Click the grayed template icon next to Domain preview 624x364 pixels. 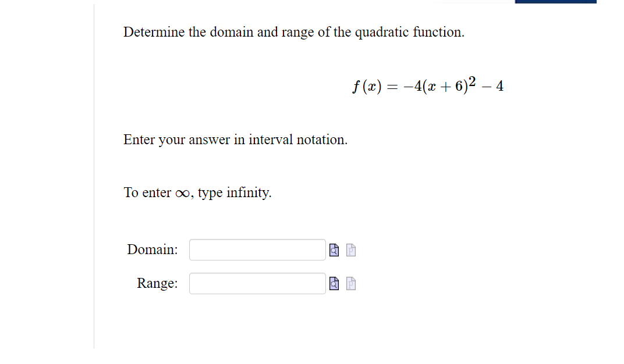coord(350,249)
